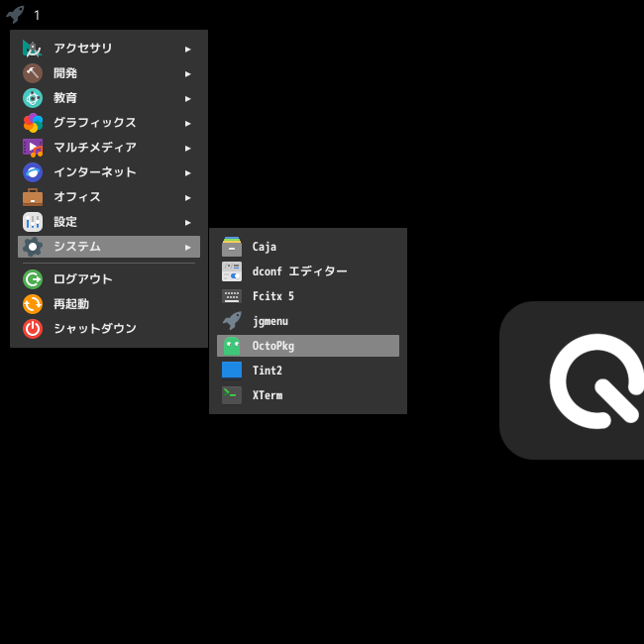Screen dimensions: 644x644
Task: Expand the 設定 submenu arrow
Action: pyautogui.click(x=187, y=223)
